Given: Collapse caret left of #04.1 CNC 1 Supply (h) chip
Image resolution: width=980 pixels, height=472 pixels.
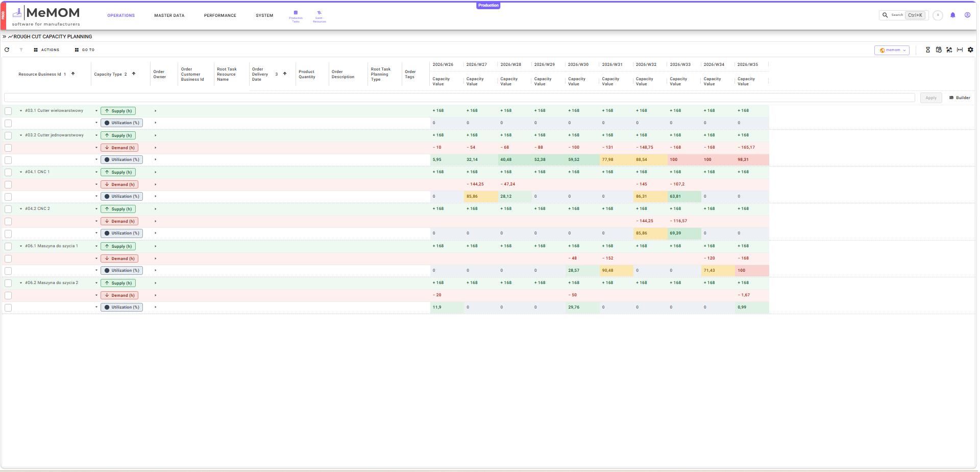Looking at the screenshot, I should click(96, 172).
